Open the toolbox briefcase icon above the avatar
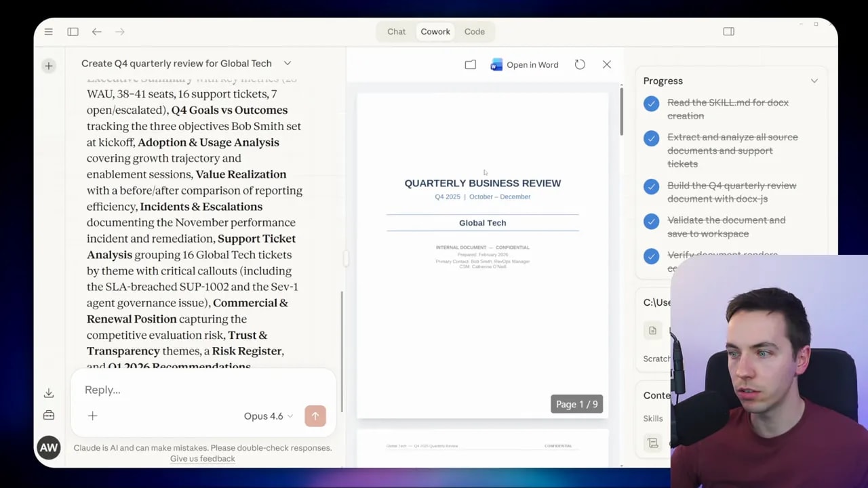The height and width of the screenshot is (488, 868). click(48, 415)
